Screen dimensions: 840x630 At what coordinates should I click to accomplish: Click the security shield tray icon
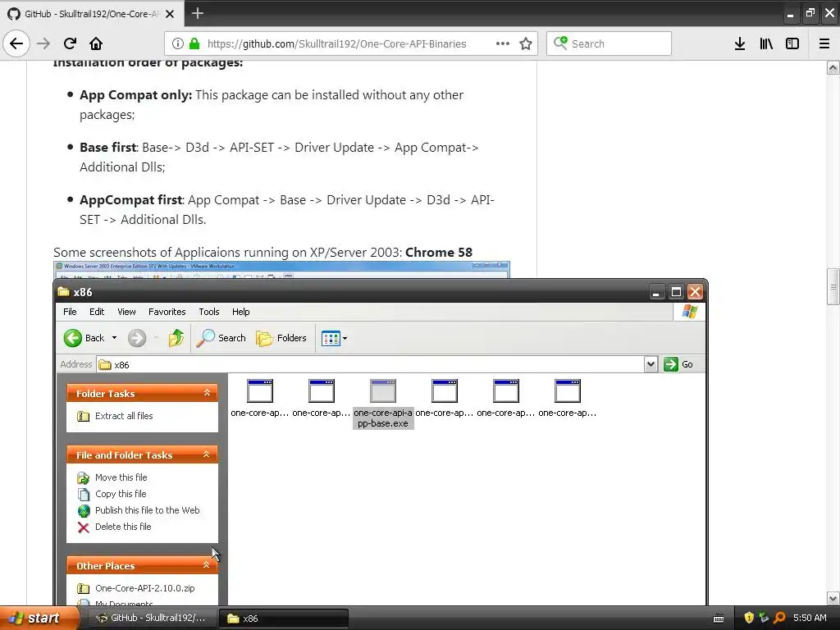[x=749, y=619]
